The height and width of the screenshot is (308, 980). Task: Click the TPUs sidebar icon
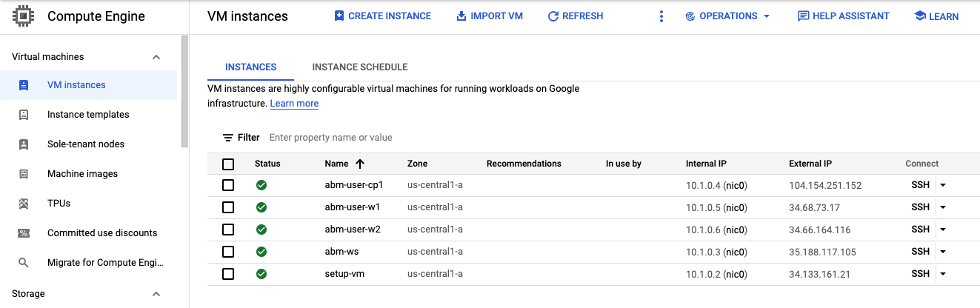(x=24, y=204)
